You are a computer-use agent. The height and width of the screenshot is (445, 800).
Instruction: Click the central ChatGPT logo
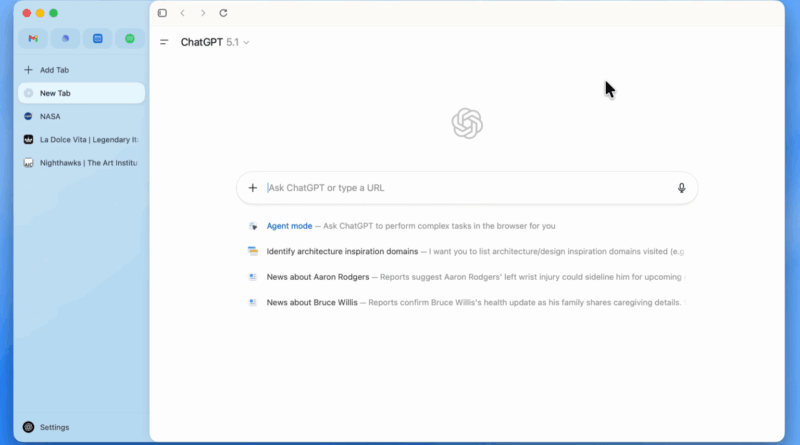tap(467, 123)
